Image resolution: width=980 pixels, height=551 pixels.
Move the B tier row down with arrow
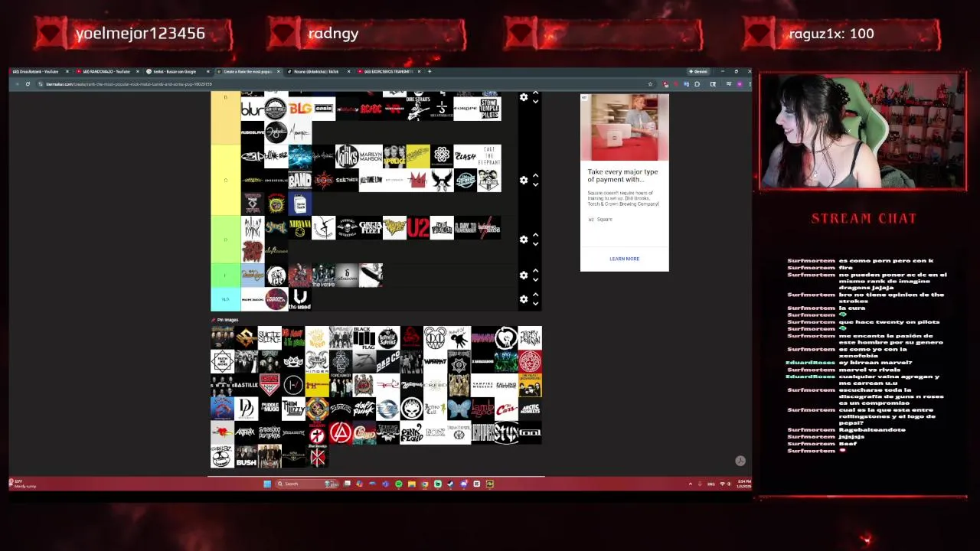pyautogui.click(x=535, y=101)
